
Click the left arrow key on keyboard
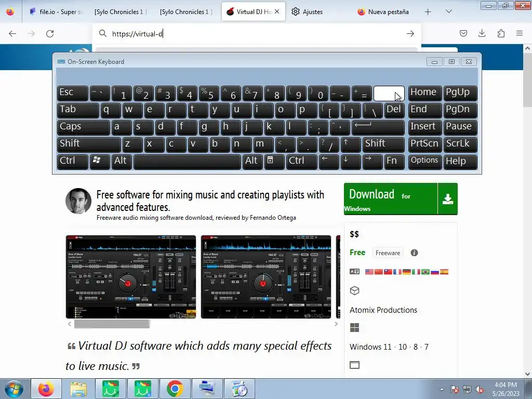point(329,161)
